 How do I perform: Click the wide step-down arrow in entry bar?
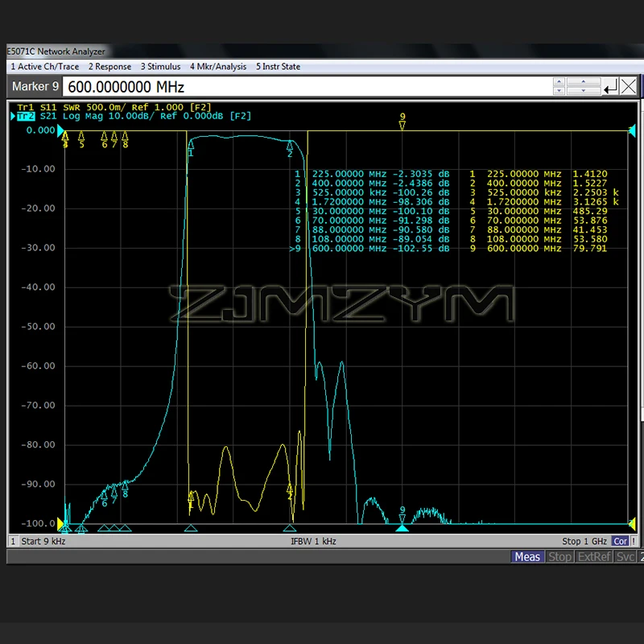[584, 91]
